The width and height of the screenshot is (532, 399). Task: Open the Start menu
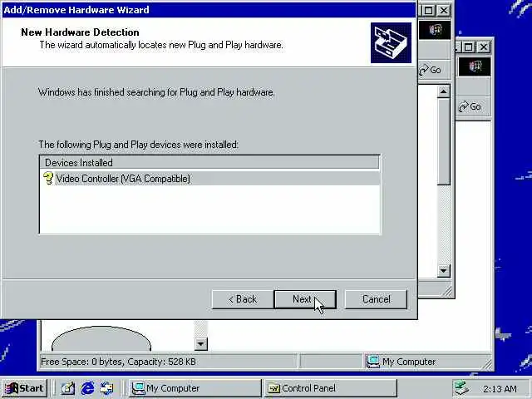(24, 388)
